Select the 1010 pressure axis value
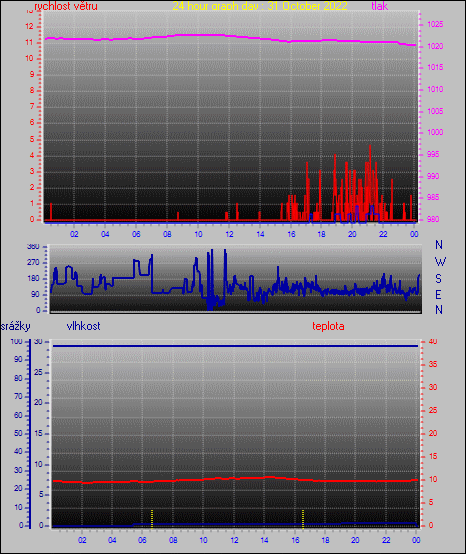466x554 pixels. tap(435, 89)
